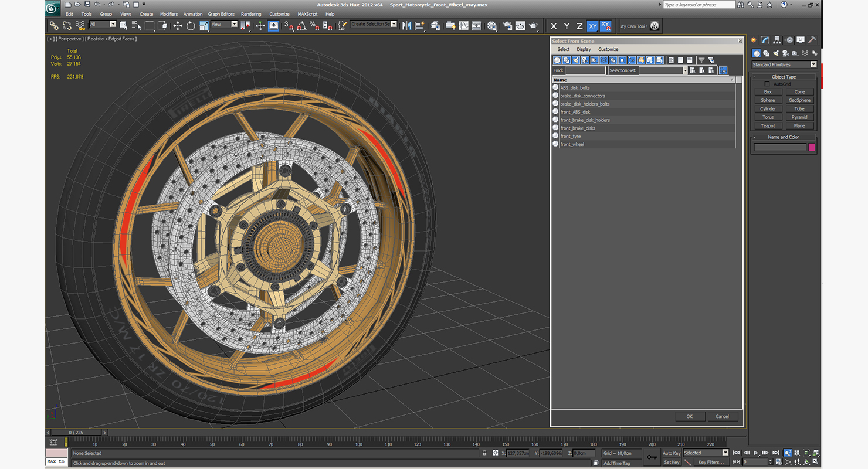The image size is (868, 469).
Task: Toggle Display Bone Objects filter in dialog
Action: click(x=632, y=60)
